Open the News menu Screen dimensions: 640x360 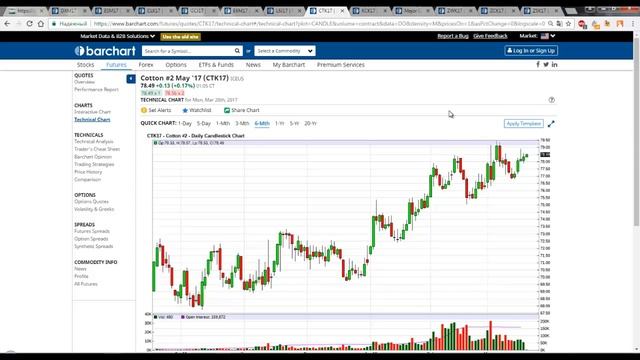[253, 65]
